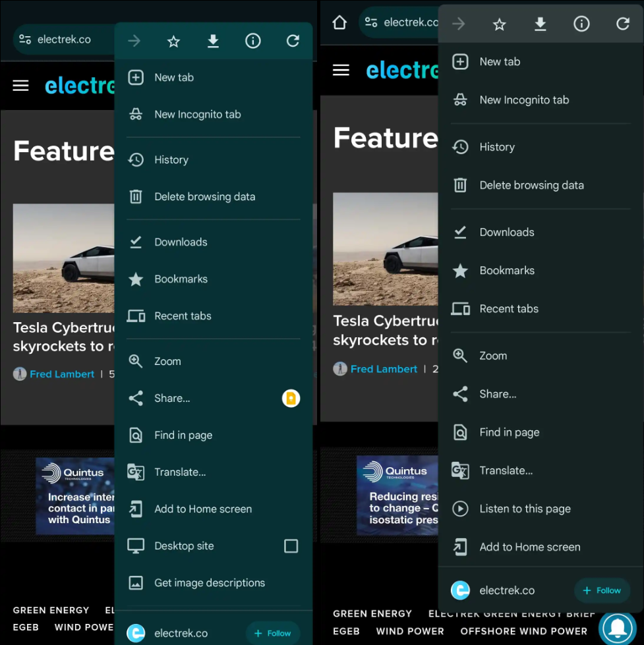Image resolution: width=644 pixels, height=645 pixels.
Task: Open page info icon in right menu
Action: point(581,24)
